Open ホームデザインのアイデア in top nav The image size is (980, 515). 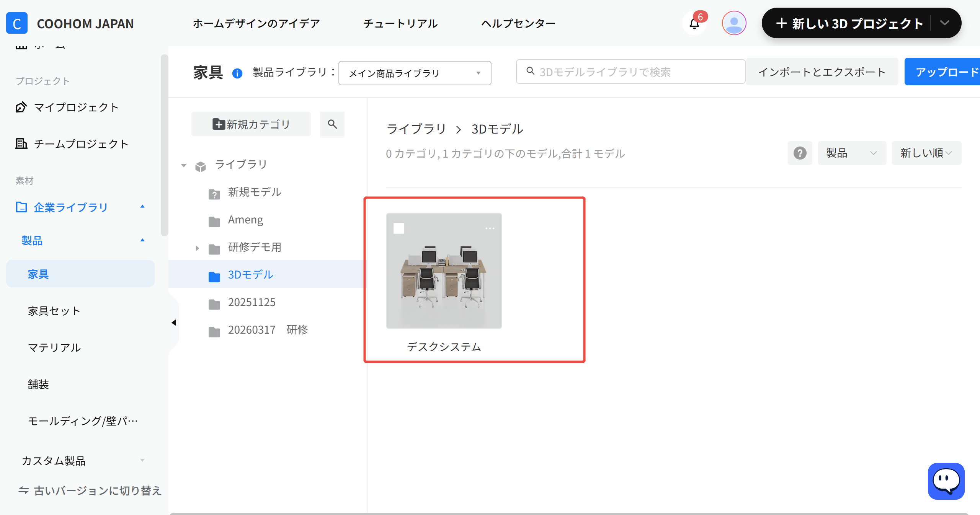tap(256, 24)
